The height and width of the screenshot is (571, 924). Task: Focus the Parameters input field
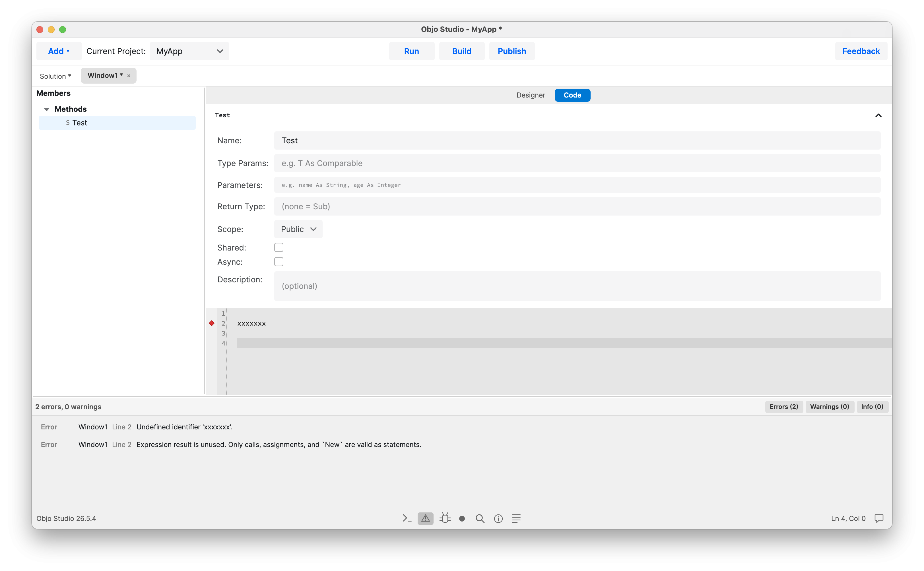tap(577, 185)
